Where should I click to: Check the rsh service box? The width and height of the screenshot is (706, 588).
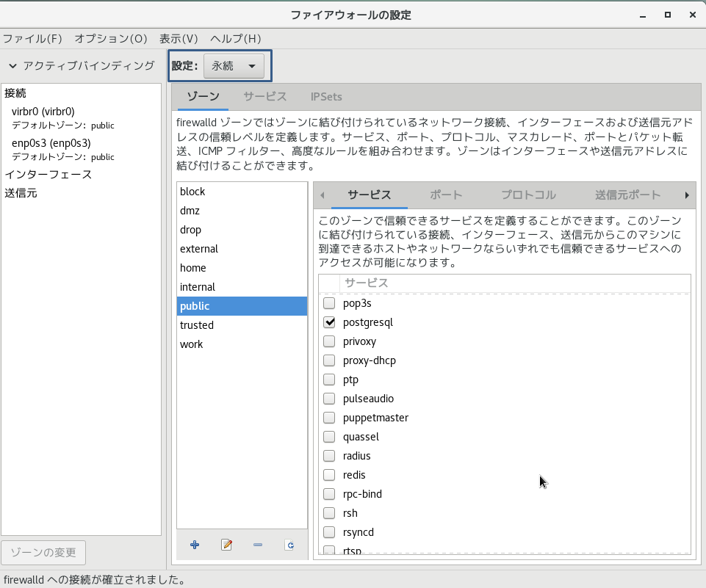329,513
